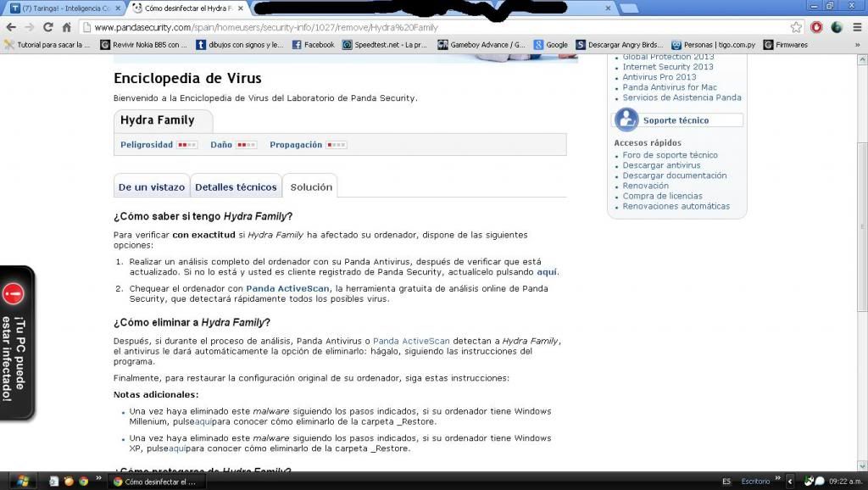This screenshot has width=868, height=490.
Task: Expand the bookmarks bar overflow chevron
Action: (858, 45)
